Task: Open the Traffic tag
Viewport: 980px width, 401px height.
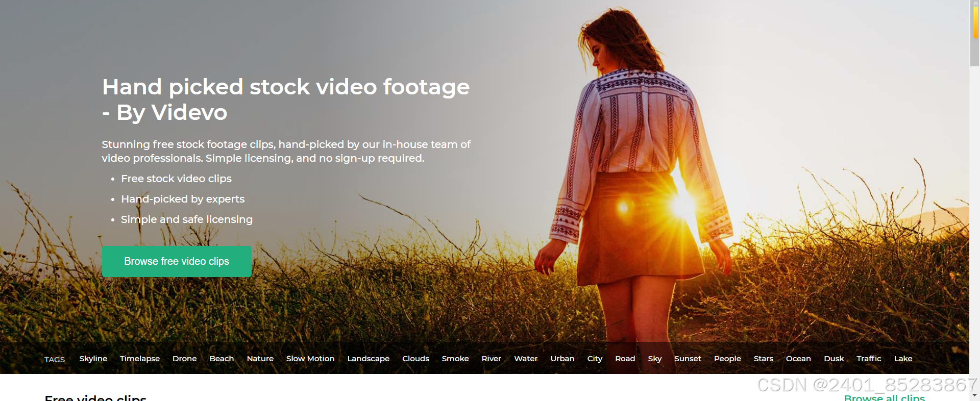Action: pyautogui.click(x=869, y=359)
